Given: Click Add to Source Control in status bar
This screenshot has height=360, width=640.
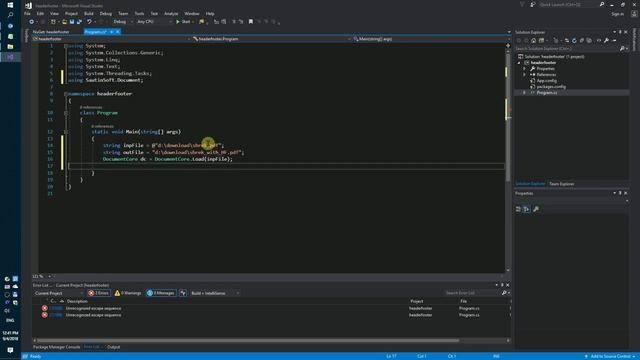Looking at the screenshot, I should tap(610, 356).
